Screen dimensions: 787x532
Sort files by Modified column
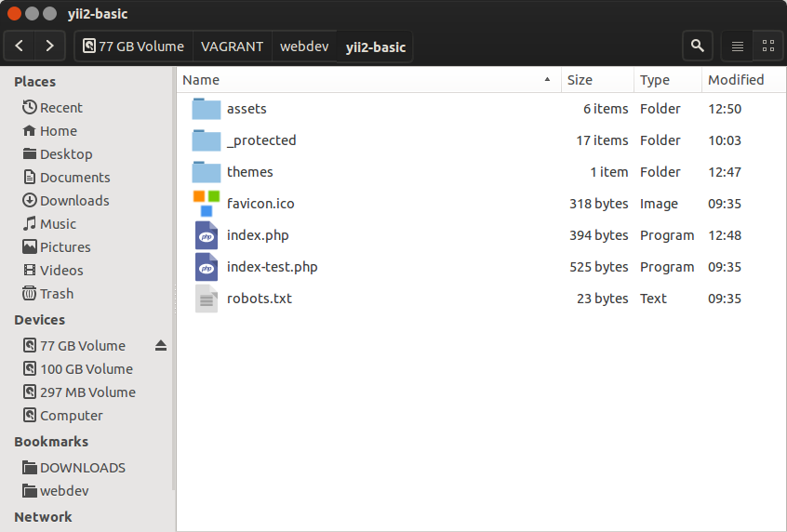740,80
